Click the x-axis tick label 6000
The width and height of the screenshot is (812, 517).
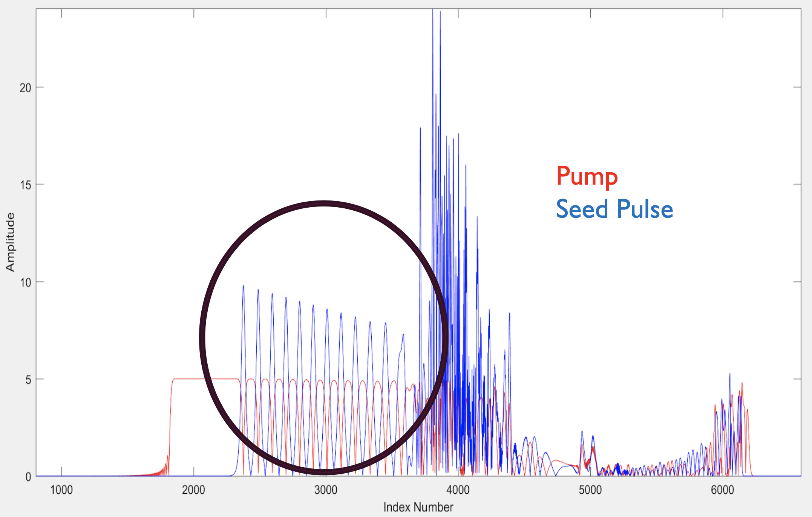point(723,490)
